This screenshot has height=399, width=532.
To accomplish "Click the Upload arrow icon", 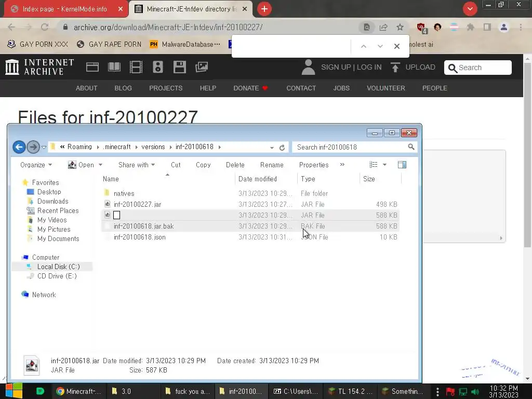I will click(395, 67).
